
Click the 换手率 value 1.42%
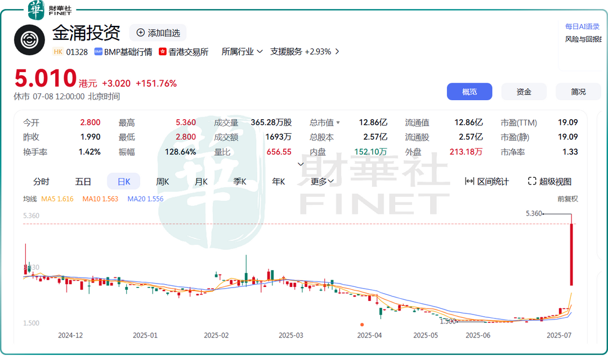(x=90, y=152)
